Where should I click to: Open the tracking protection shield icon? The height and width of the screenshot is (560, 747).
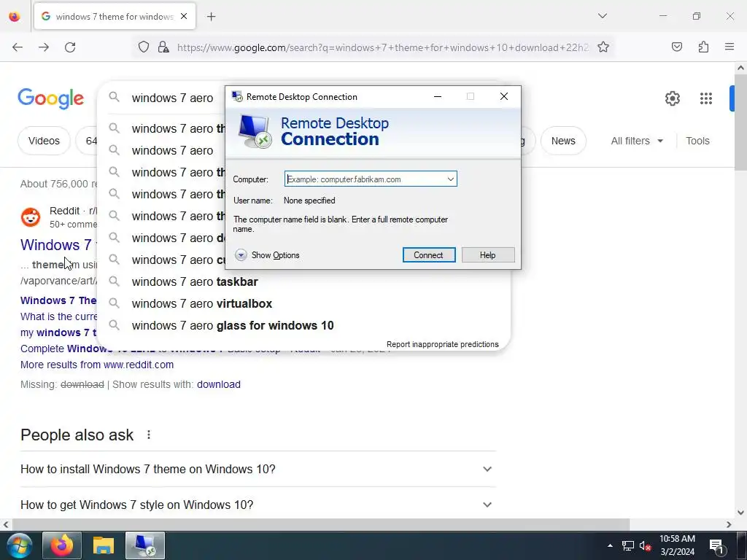tap(144, 47)
